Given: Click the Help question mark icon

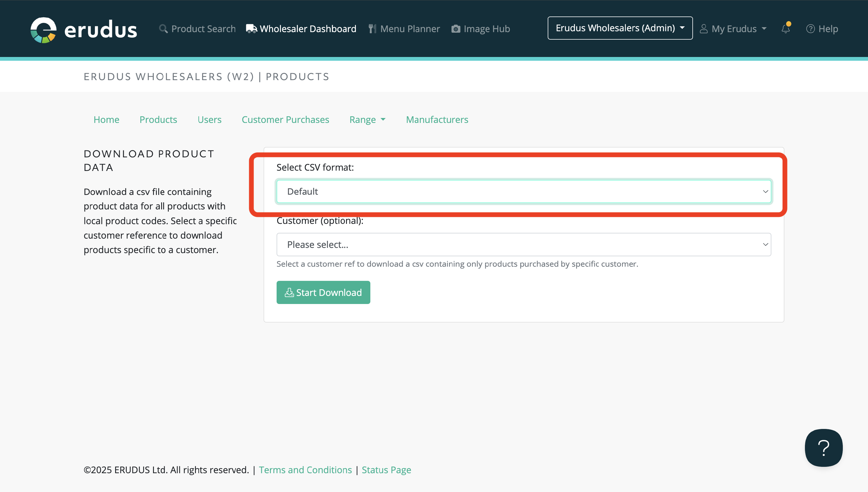Looking at the screenshot, I should tap(810, 29).
